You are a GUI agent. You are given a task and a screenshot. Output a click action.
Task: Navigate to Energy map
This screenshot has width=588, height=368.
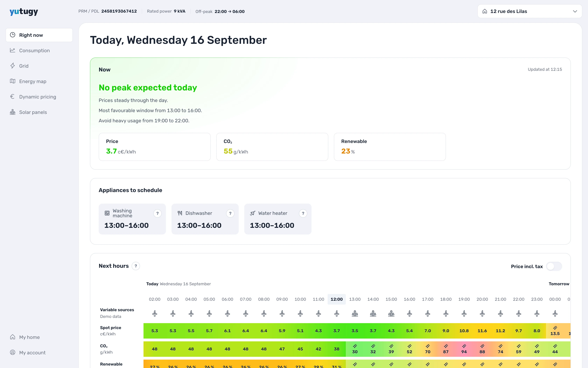(39, 81)
